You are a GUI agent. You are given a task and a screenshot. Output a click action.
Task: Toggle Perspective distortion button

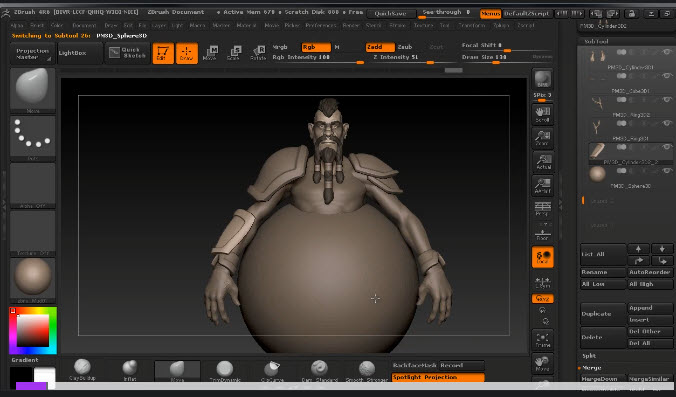pyautogui.click(x=542, y=209)
